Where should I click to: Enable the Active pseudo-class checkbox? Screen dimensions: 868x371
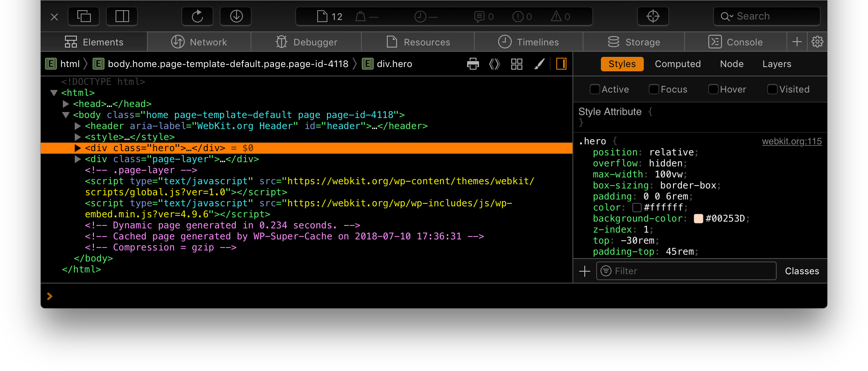(595, 89)
